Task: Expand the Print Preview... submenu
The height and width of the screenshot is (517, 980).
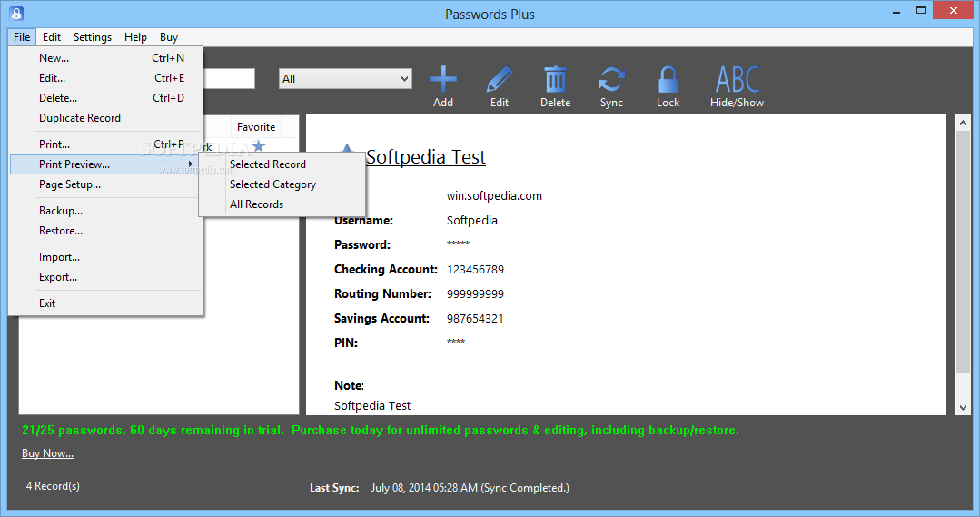Action: (x=106, y=164)
